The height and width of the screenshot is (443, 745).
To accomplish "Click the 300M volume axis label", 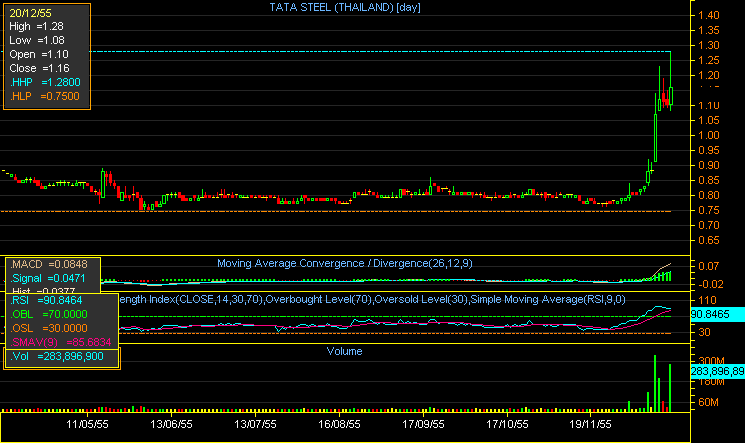I will [711, 360].
